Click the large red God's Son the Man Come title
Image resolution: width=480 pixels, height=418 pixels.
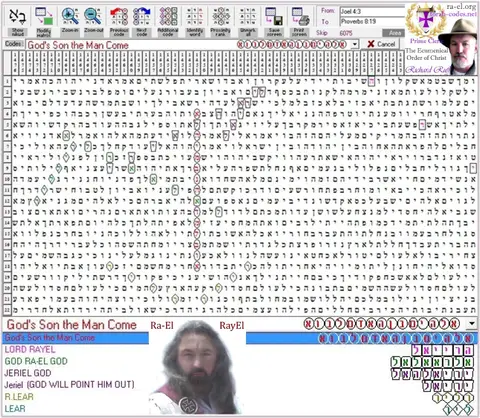[x=72, y=324]
